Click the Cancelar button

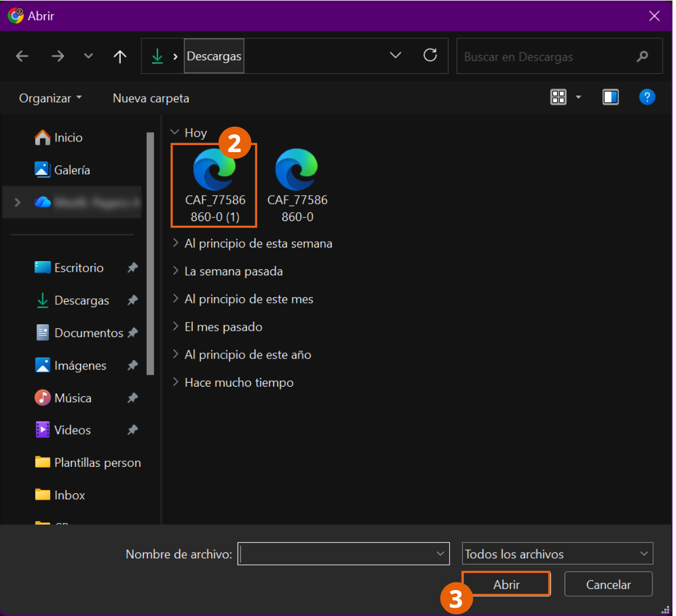point(608,585)
